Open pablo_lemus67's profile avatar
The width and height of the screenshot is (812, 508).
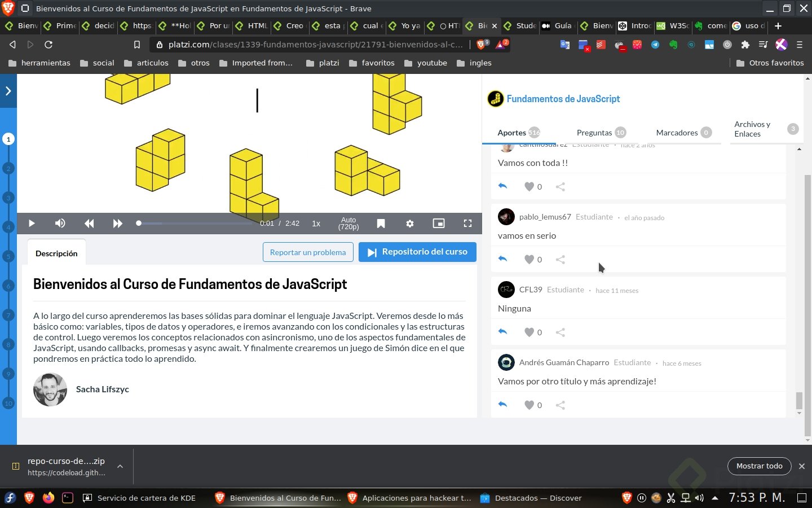coord(506,217)
